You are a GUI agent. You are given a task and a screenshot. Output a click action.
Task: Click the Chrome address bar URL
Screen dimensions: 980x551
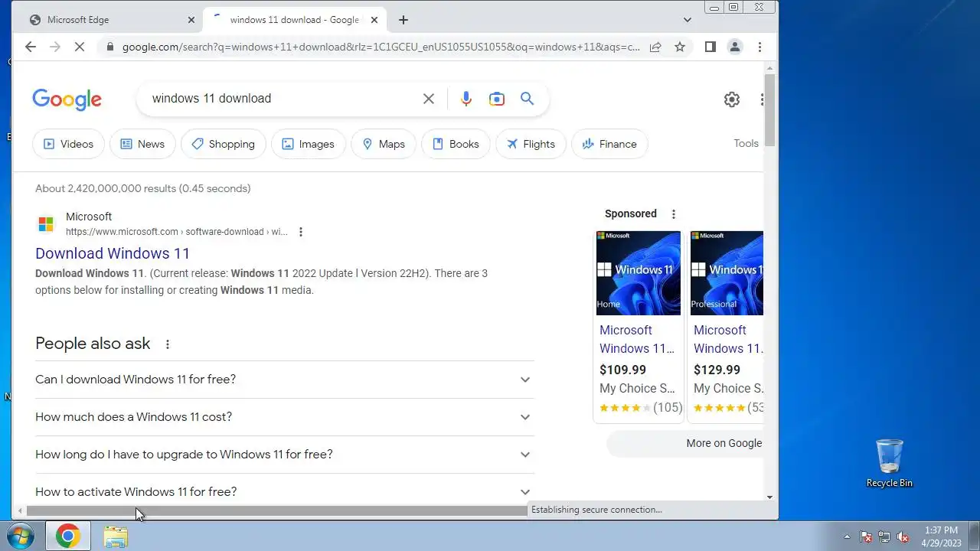[381, 47]
